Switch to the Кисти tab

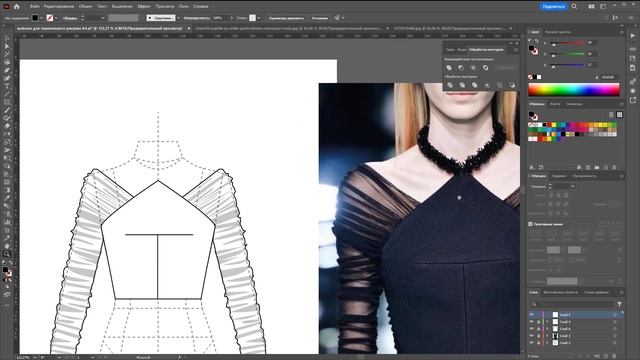pos(555,104)
